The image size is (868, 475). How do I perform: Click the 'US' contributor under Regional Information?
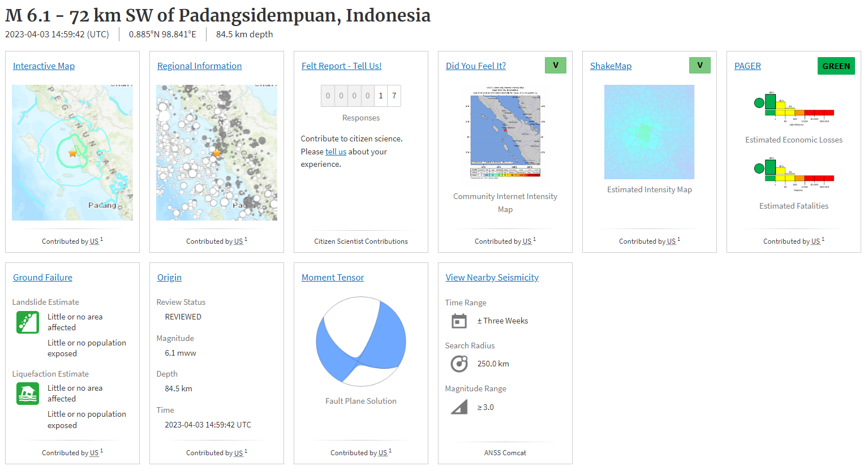point(239,241)
